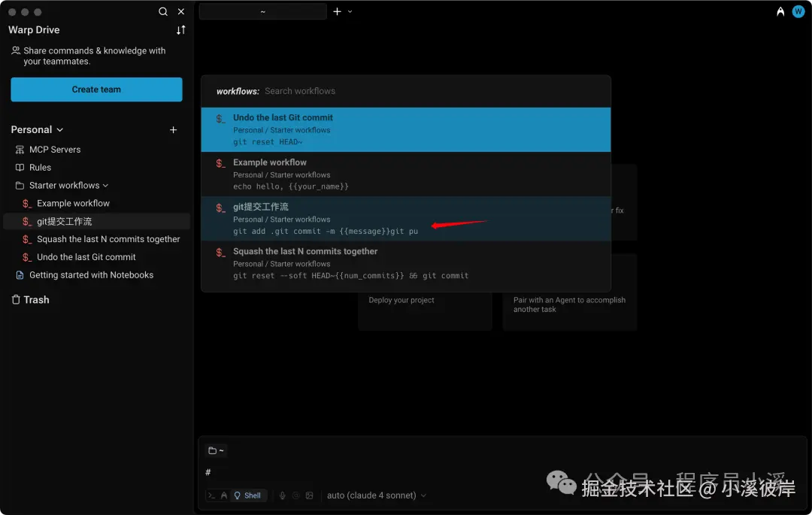Collapse the Personal section chevron
Viewport: 812px width, 515px height.
click(60, 130)
